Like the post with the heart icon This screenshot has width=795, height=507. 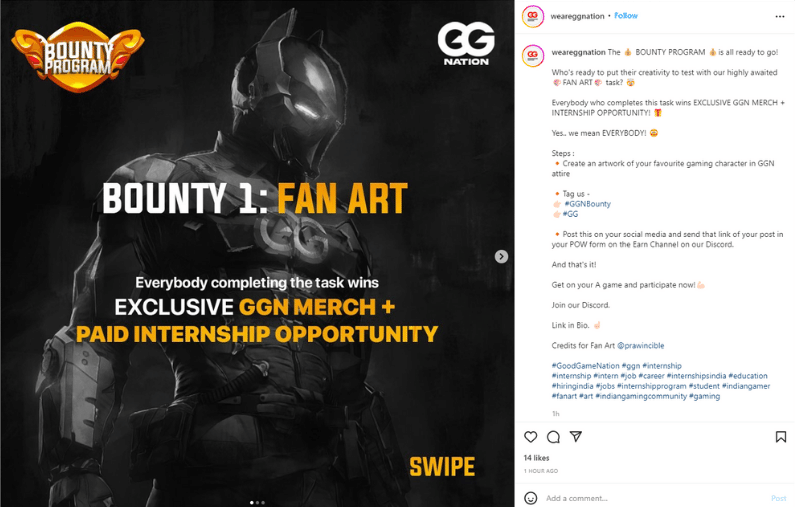530,437
